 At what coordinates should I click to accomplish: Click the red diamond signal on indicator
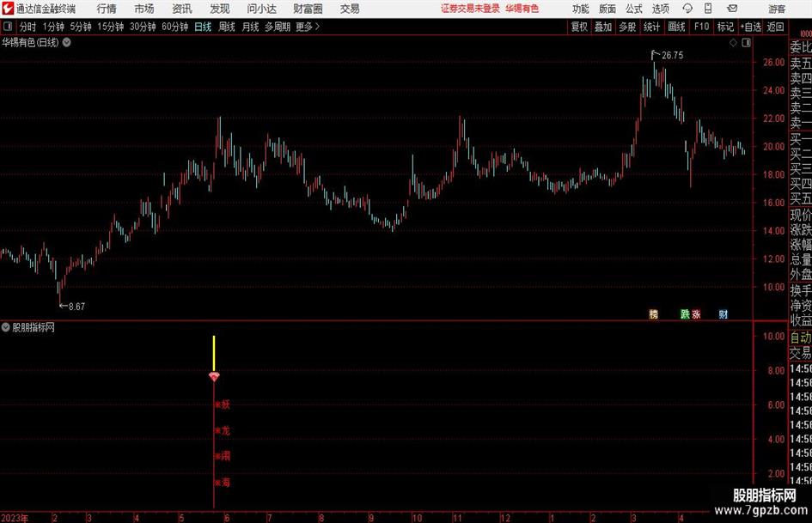pyautogui.click(x=214, y=376)
